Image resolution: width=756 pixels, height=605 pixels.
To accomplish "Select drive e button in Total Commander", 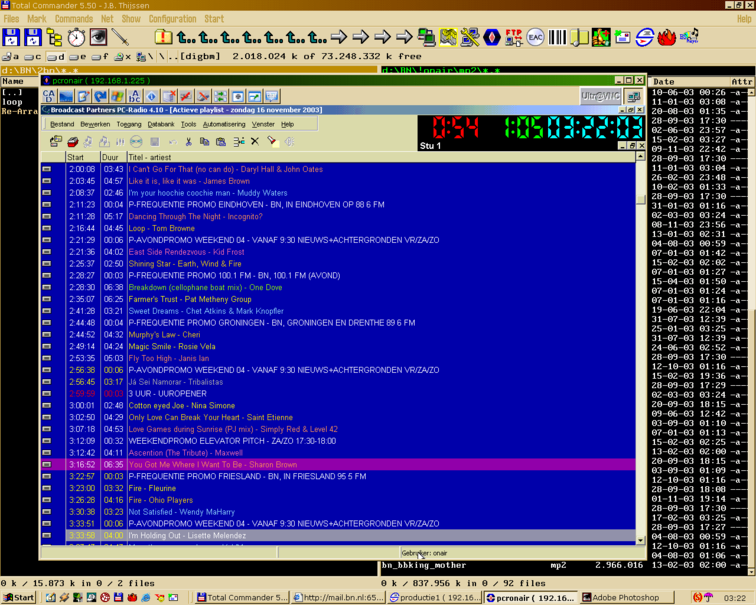I will [78, 57].
